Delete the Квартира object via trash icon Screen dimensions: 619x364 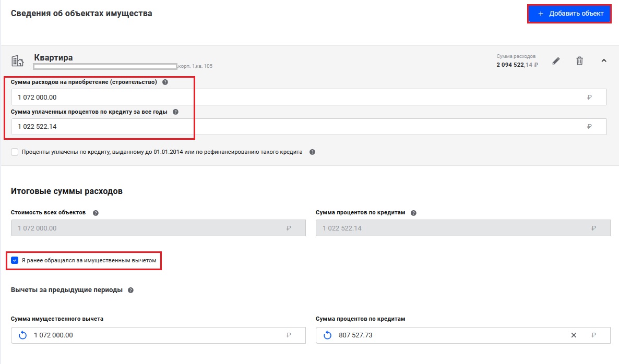(x=579, y=61)
